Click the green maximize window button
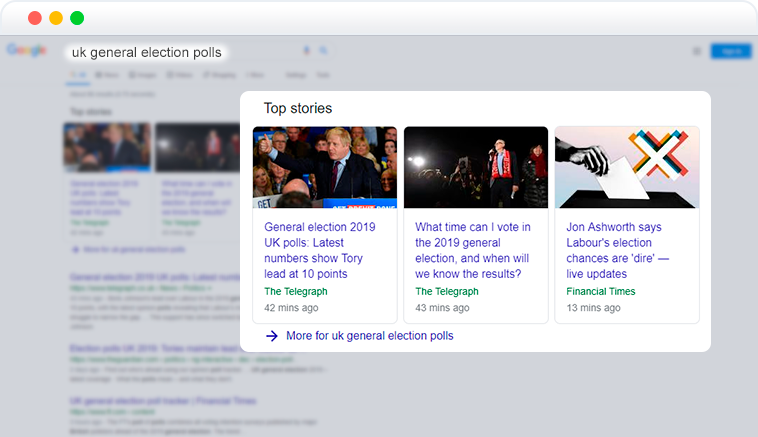 pos(77,18)
